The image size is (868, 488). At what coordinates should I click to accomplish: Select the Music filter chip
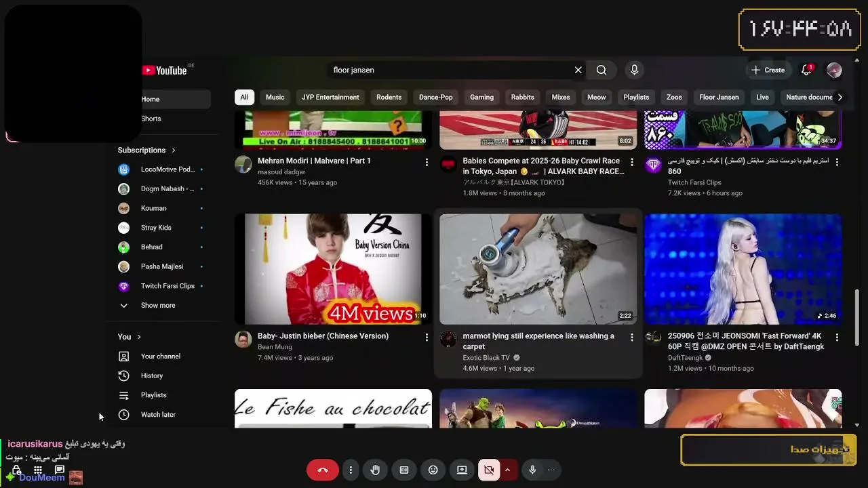pyautogui.click(x=275, y=98)
